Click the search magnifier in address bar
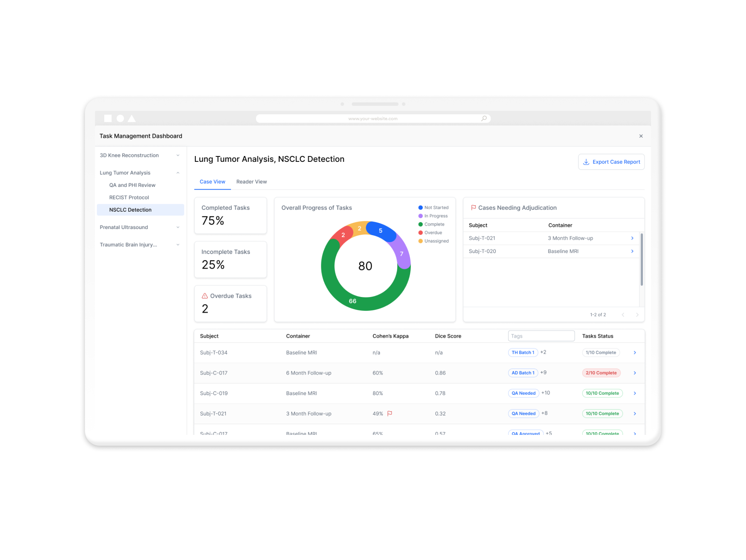Image resolution: width=746 pixels, height=560 pixels. pyautogui.click(x=483, y=119)
